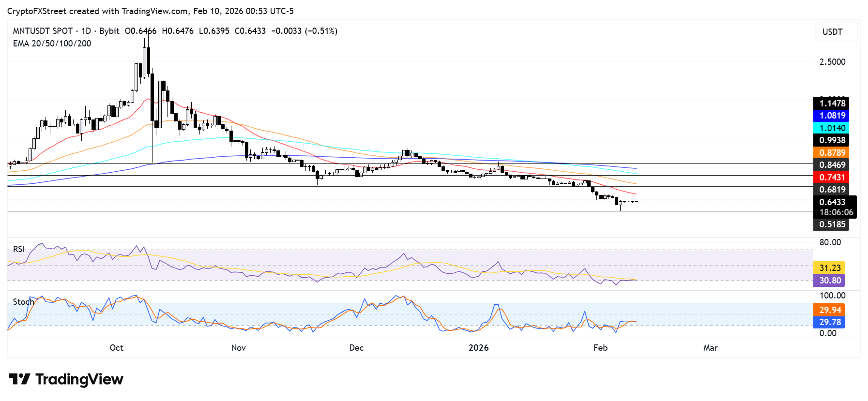
Task: Click the red 0.7431 EMA price tag
Action: tap(831, 178)
